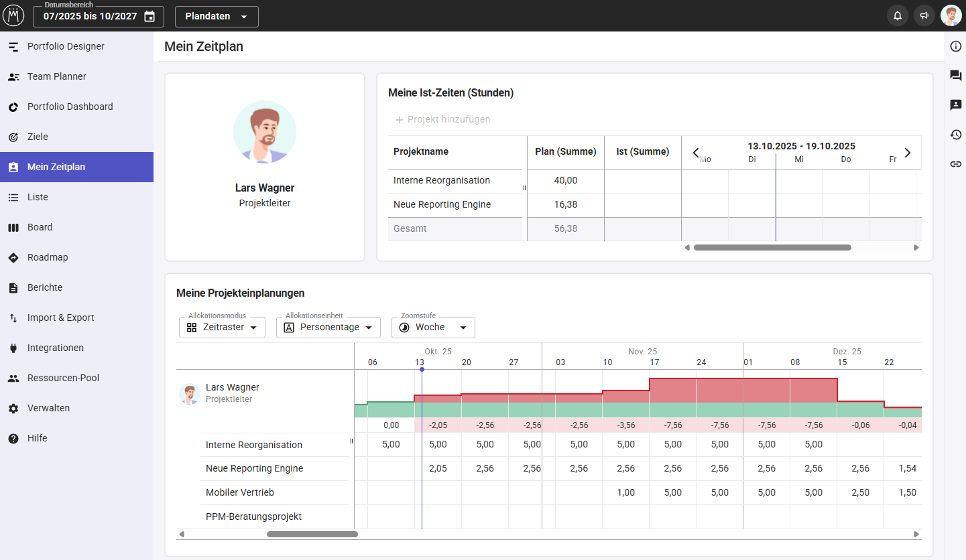Open comments panel in right sidebar
Image resolution: width=966 pixels, height=560 pixels.
[956, 76]
